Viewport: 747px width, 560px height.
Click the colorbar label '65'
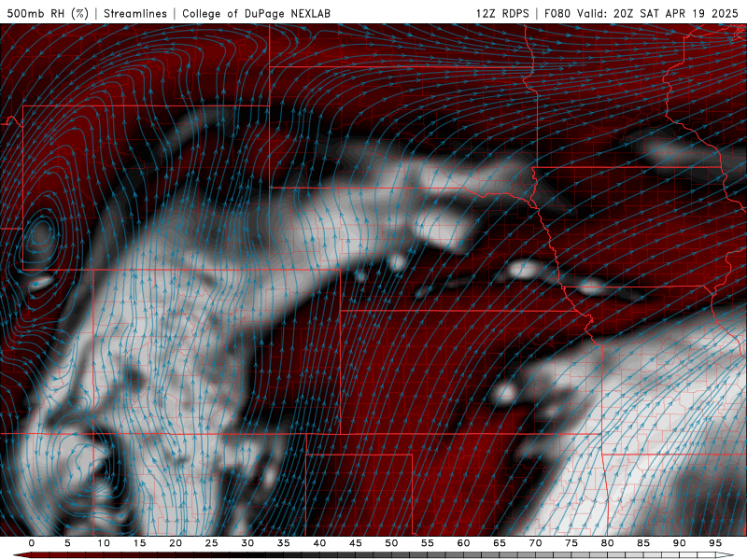click(500, 543)
